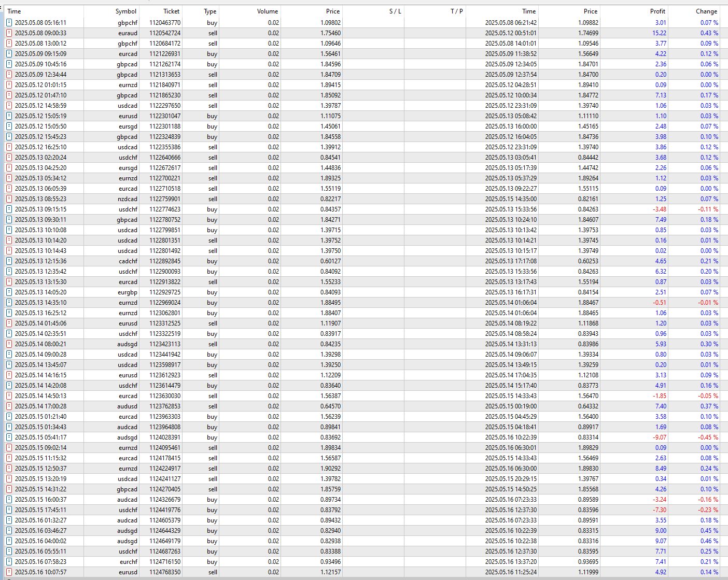Click the audusd sell order icon
Image resolution: width=728 pixels, height=580 pixels.
tap(9, 406)
